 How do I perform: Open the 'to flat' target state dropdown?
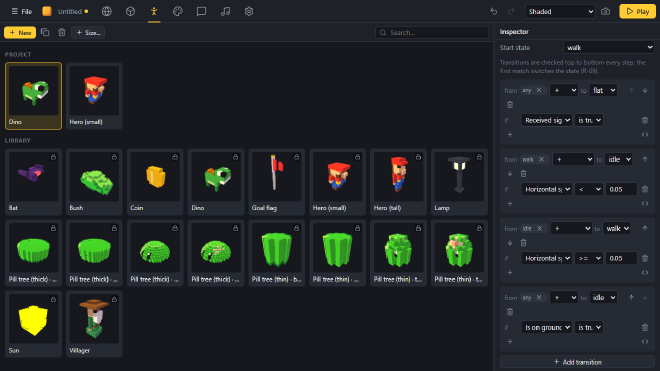click(603, 90)
